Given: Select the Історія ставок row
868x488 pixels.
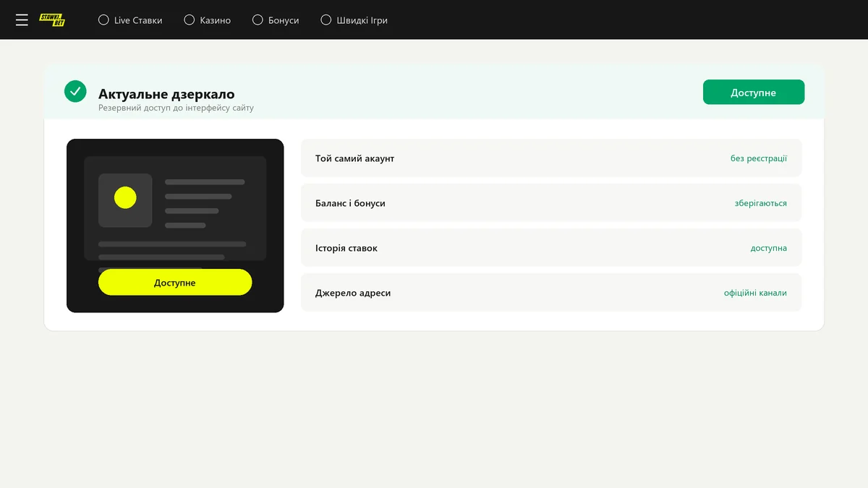Looking at the screenshot, I should point(551,247).
